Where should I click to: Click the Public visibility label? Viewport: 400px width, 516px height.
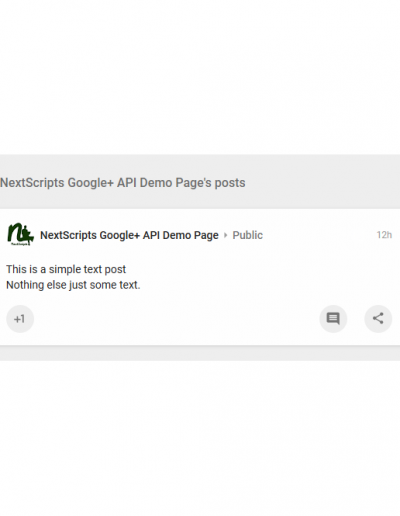click(x=247, y=235)
